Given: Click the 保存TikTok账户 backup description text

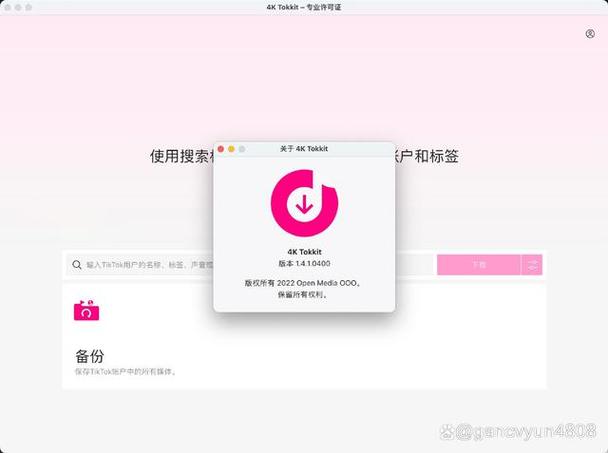Looking at the screenshot, I should click(x=125, y=372).
